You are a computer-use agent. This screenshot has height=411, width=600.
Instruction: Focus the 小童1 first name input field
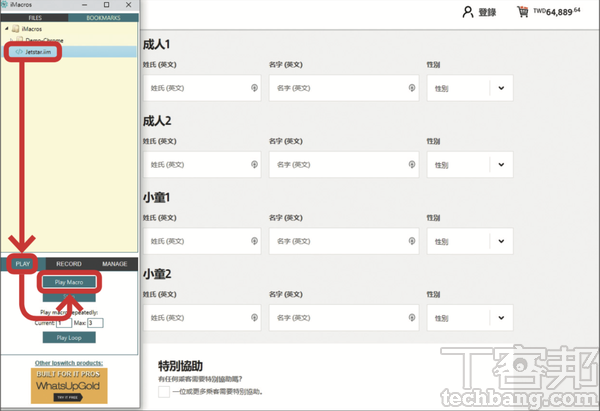pos(344,241)
